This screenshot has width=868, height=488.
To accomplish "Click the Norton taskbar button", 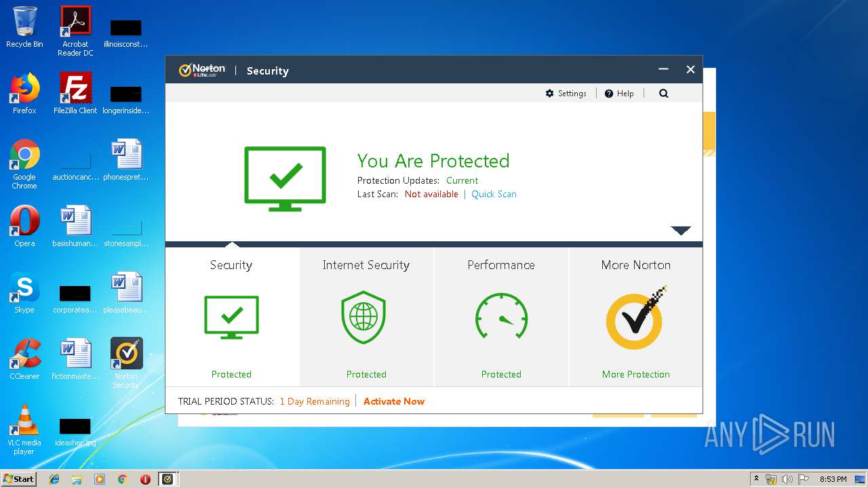I will pyautogui.click(x=167, y=479).
